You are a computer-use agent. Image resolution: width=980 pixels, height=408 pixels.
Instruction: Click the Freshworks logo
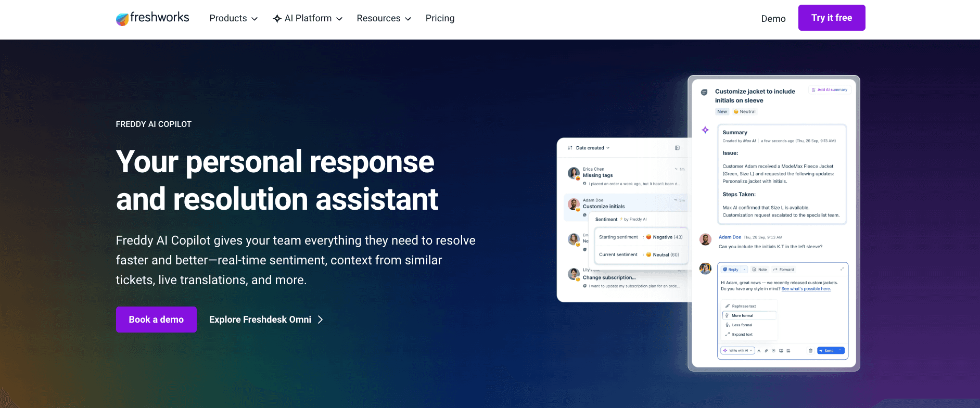click(152, 18)
